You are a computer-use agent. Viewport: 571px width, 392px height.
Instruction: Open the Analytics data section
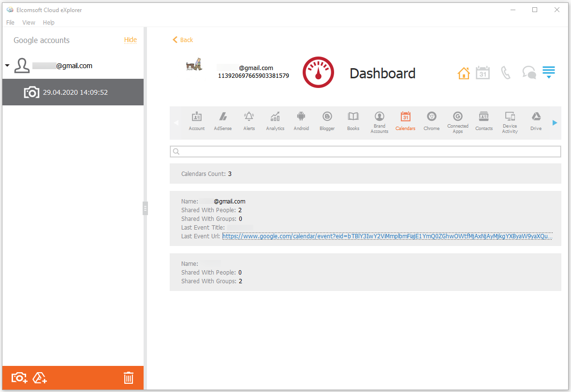[275, 122]
